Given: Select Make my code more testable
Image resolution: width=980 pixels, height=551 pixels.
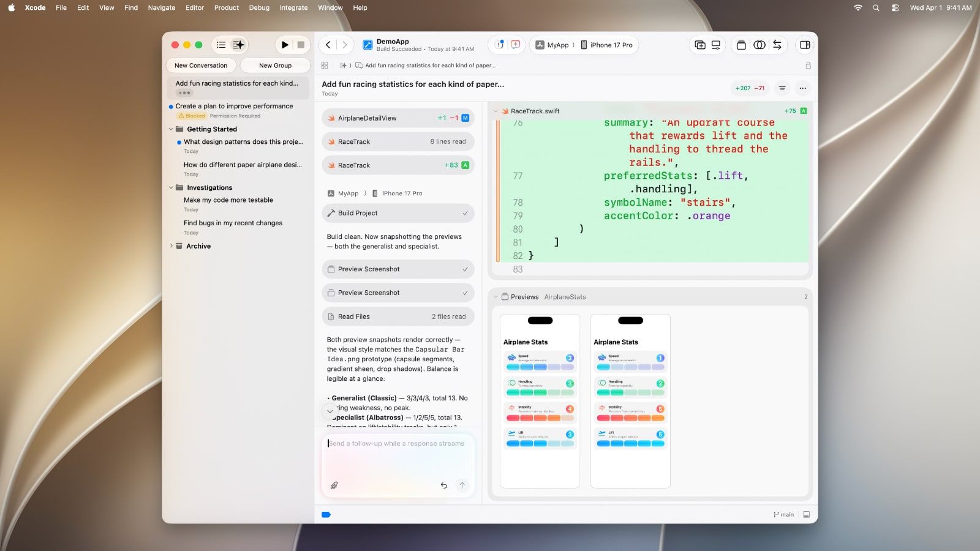Looking at the screenshot, I should pos(228,200).
